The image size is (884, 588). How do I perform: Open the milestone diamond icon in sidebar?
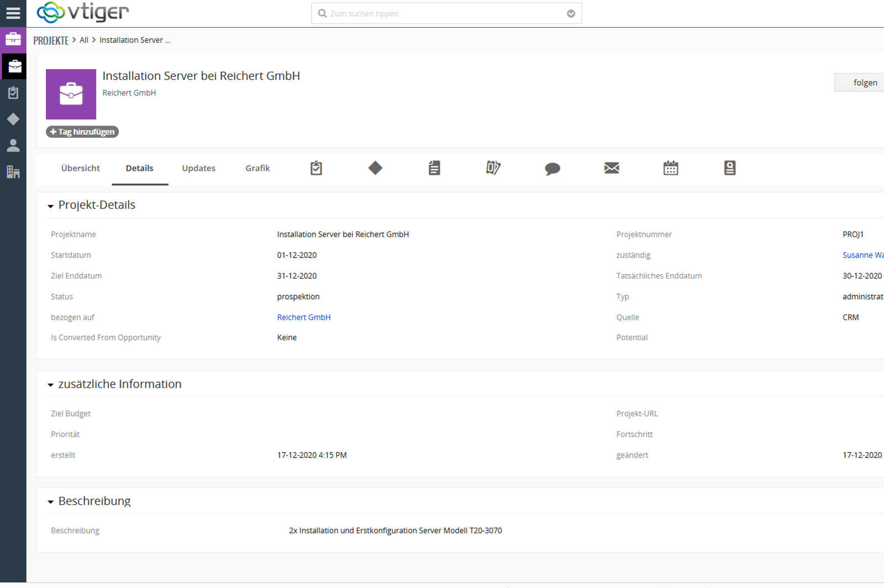click(13, 119)
